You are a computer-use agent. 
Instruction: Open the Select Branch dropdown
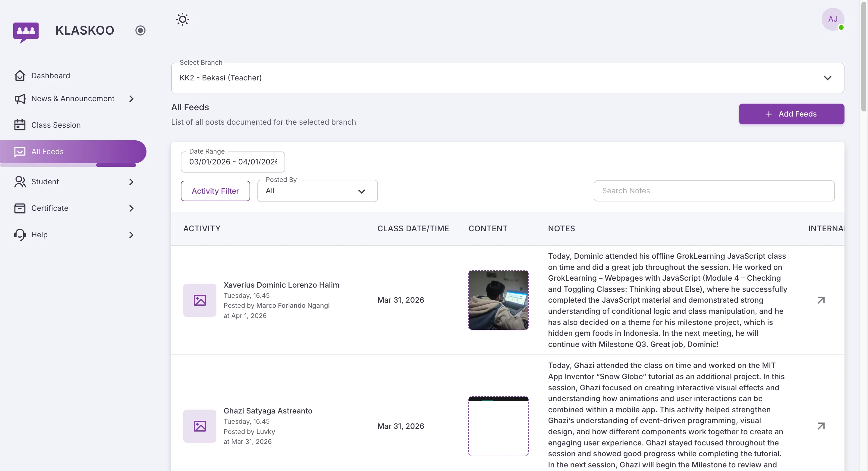[x=828, y=78]
